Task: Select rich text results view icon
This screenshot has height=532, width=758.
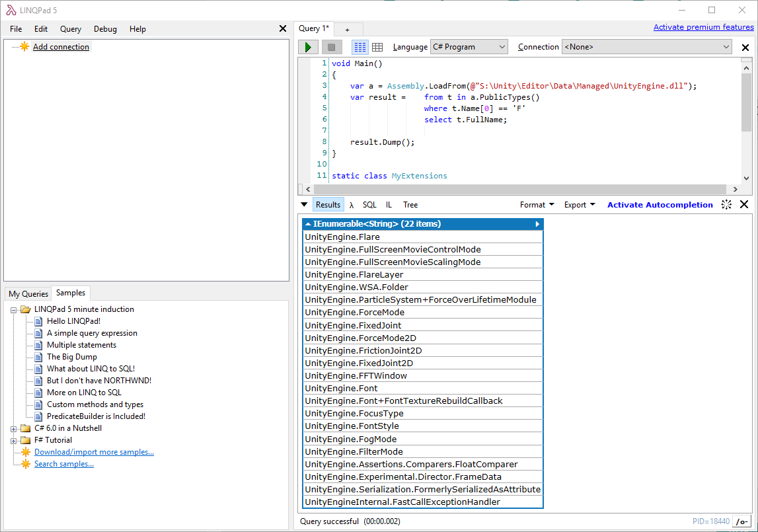Action: coord(360,47)
